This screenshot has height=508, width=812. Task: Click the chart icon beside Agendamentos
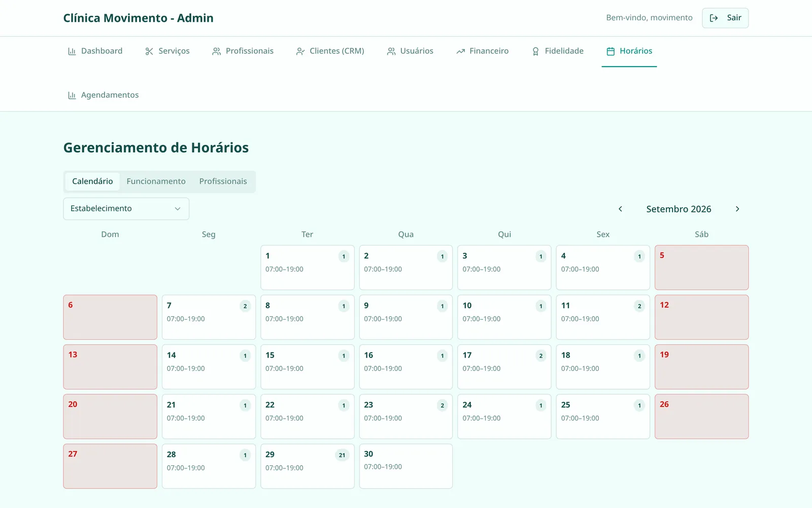(72, 96)
